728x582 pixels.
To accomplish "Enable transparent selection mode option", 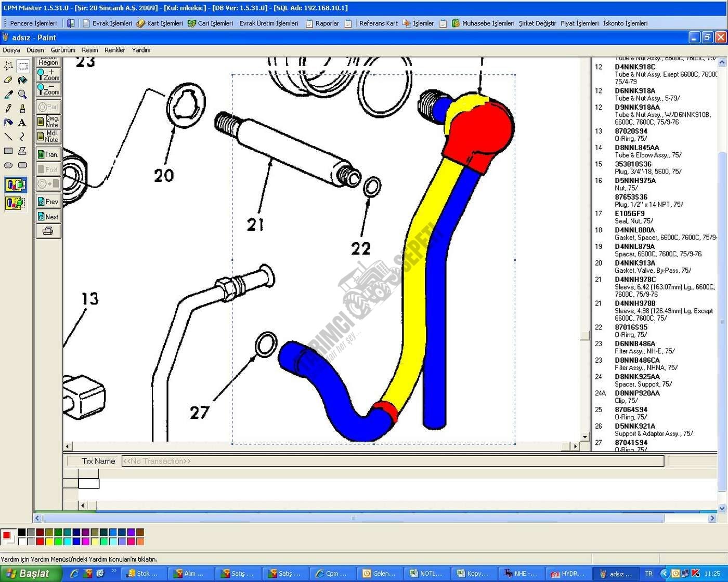I will tap(15, 203).
